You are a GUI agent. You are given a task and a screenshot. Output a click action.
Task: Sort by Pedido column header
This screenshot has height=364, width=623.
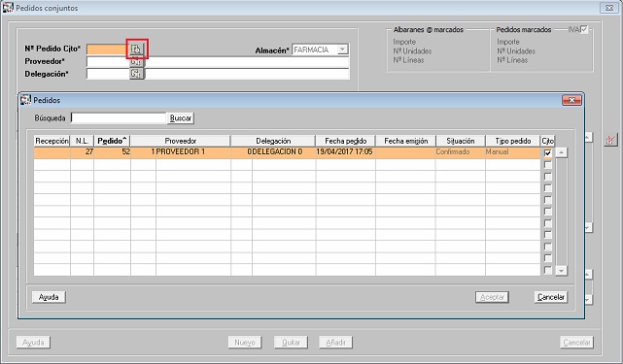click(x=112, y=141)
